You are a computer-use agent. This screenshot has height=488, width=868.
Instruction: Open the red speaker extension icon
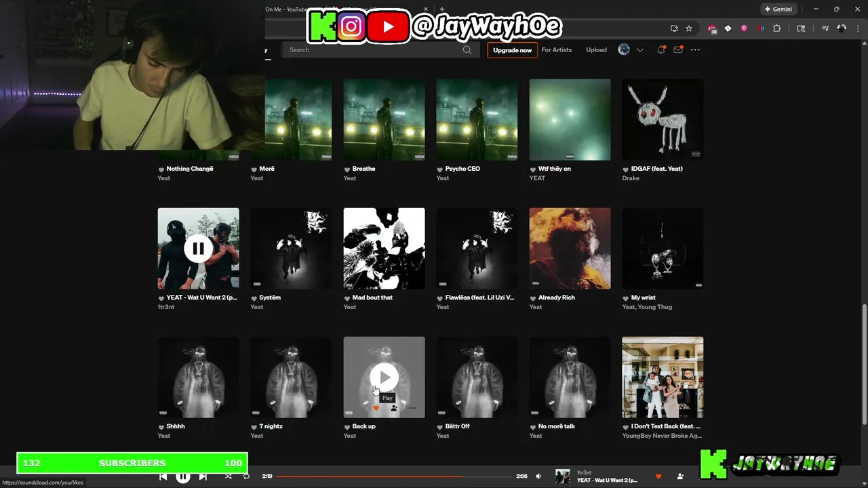pyautogui.click(x=760, y=28)
